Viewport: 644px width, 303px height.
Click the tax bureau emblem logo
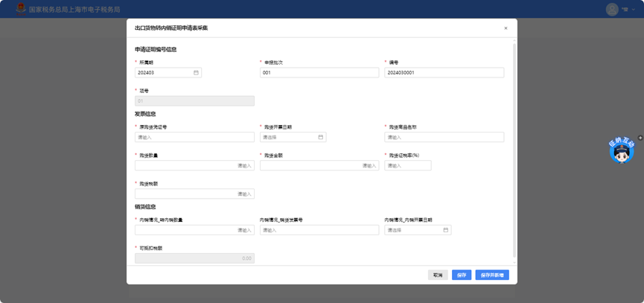[x=21, y=9]
